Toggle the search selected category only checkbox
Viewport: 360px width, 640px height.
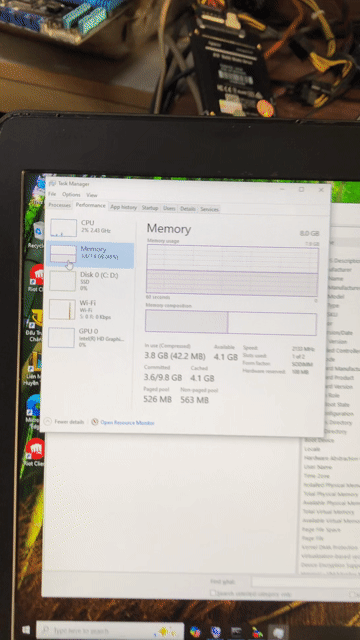point(212,593)
